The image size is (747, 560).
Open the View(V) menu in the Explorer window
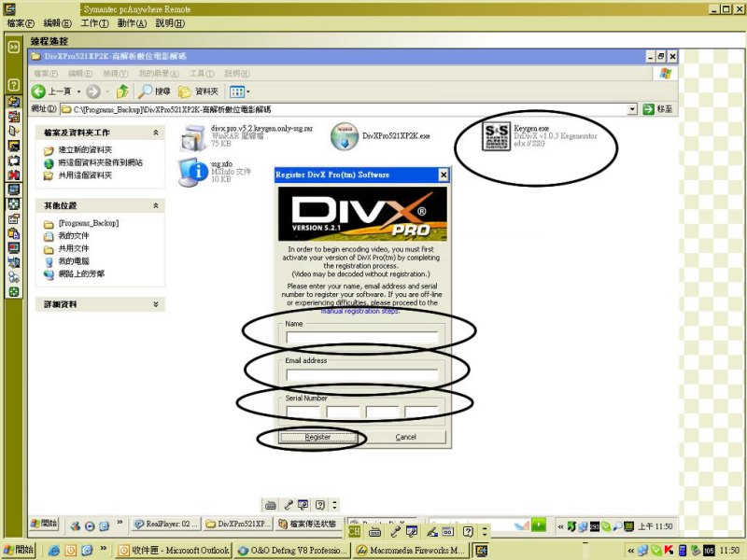[116, 74]
